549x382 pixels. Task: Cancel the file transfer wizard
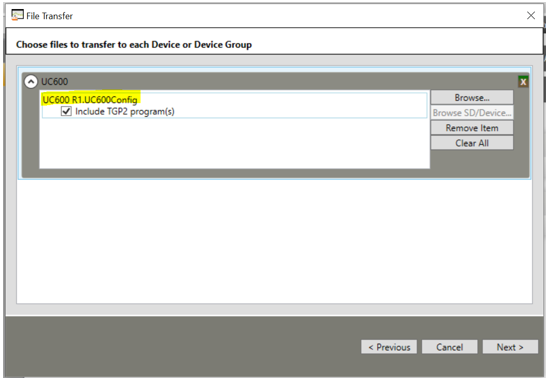450,347
